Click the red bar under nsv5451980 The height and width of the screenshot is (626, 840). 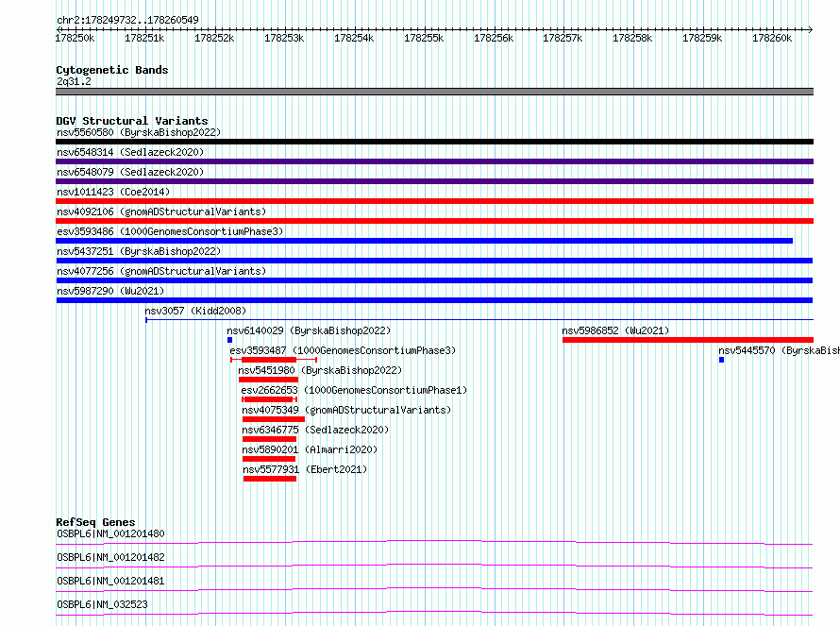(268, 380)
